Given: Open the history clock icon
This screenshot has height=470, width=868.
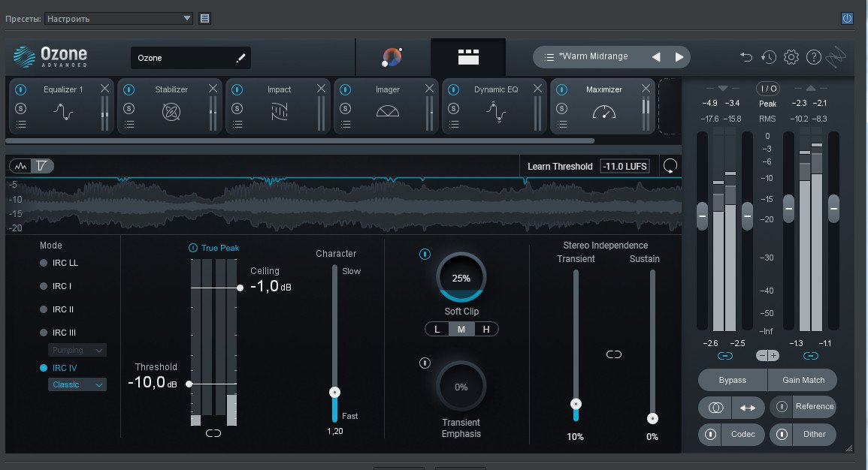Looking at the screenshot, I should click(x=768, y=57).
